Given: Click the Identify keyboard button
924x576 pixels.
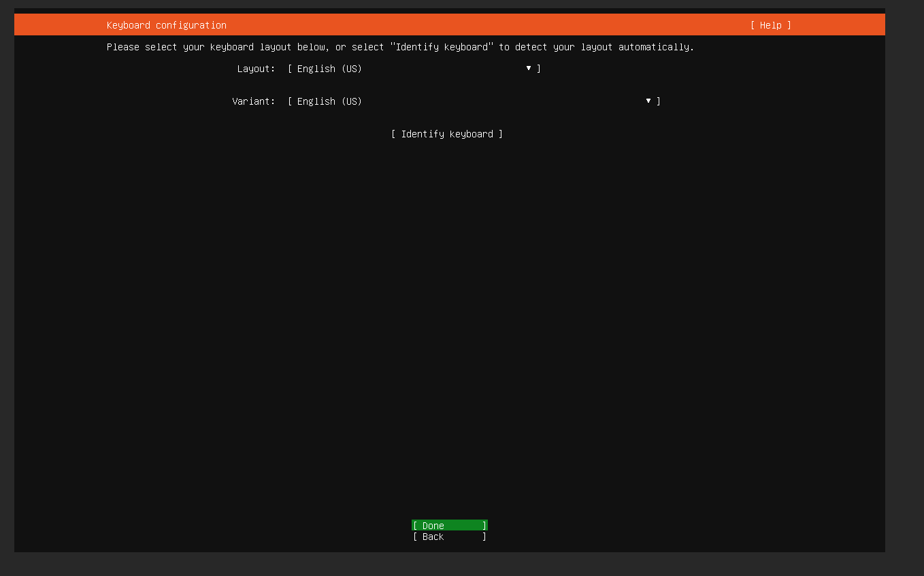Looking at the screenshot, I should [x=447, y=134].
